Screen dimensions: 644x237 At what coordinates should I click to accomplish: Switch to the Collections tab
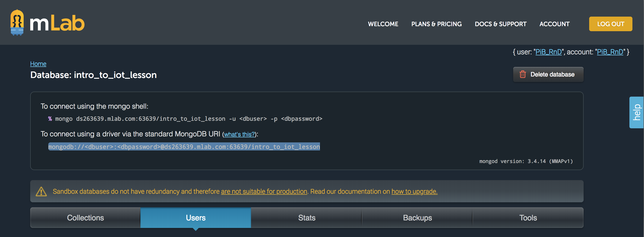click(85, 218)
